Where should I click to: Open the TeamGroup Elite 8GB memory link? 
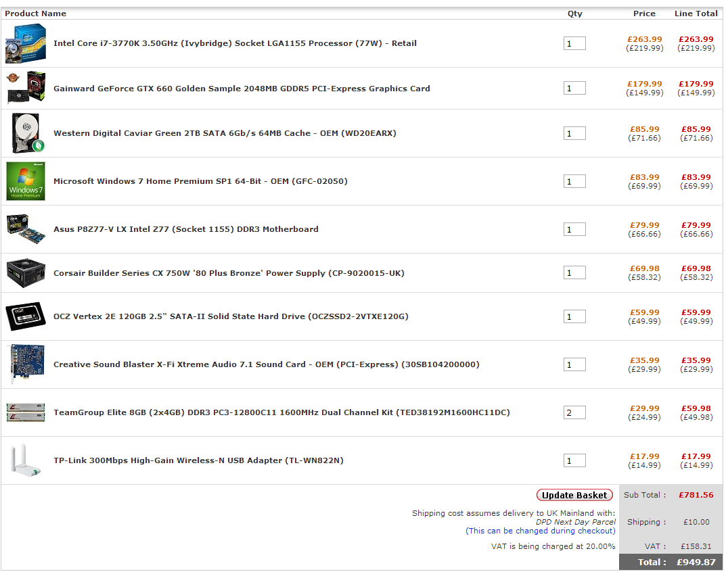pyautogui.click(x=281, y=412)
